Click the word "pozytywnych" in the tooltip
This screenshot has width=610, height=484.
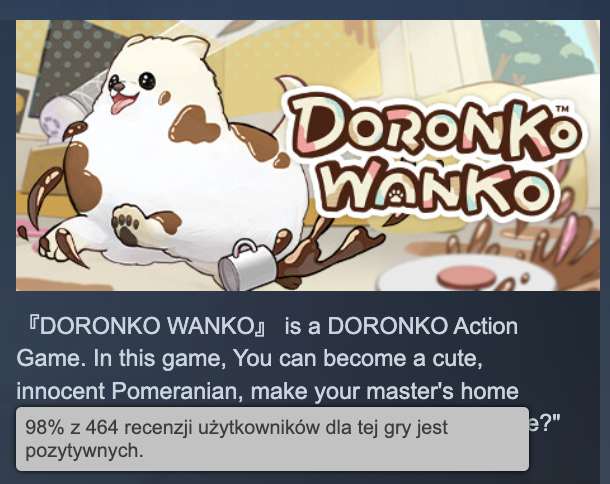(x=84, y=451)
